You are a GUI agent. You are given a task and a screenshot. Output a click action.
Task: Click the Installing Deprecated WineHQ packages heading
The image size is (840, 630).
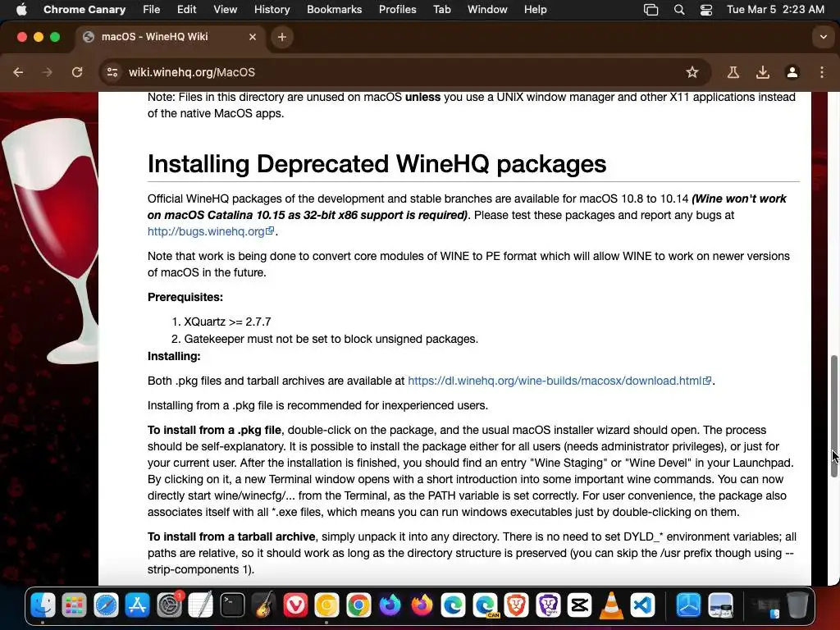tap(377, 164)
